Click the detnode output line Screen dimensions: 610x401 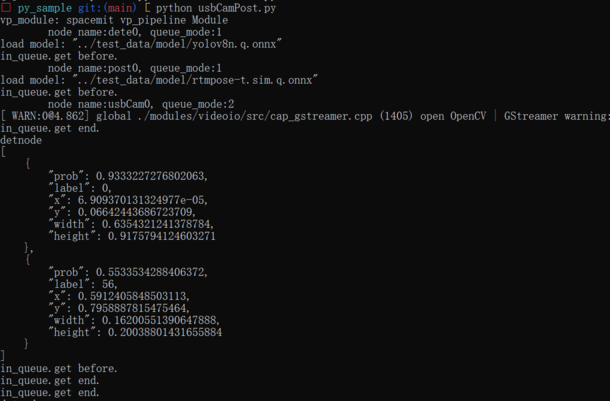[21, 140]
